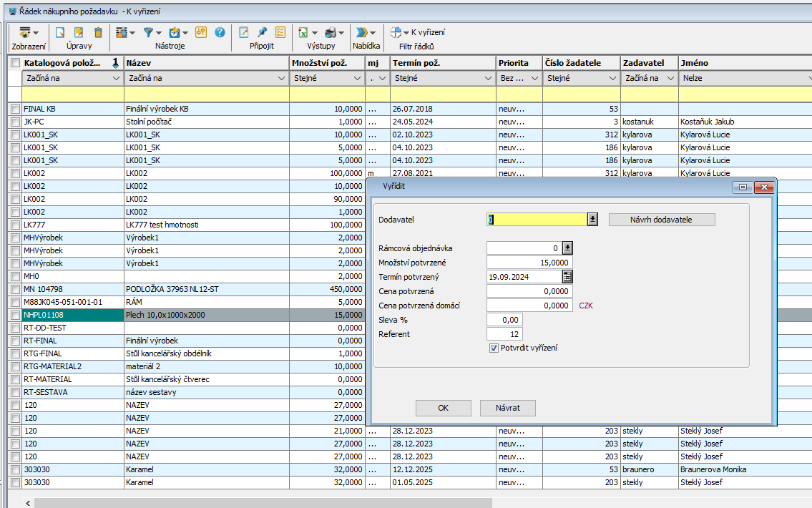Viewport: 812px width, 508px height.
Task: Expand the Rámcová objednávka dropdown
Action: pyautogui.click(x=567, y=248)
